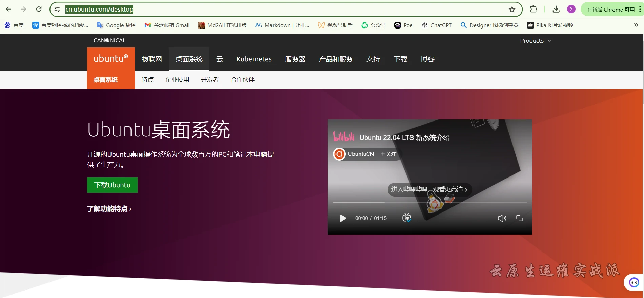Open the 下载 nav item

(400, 59)
